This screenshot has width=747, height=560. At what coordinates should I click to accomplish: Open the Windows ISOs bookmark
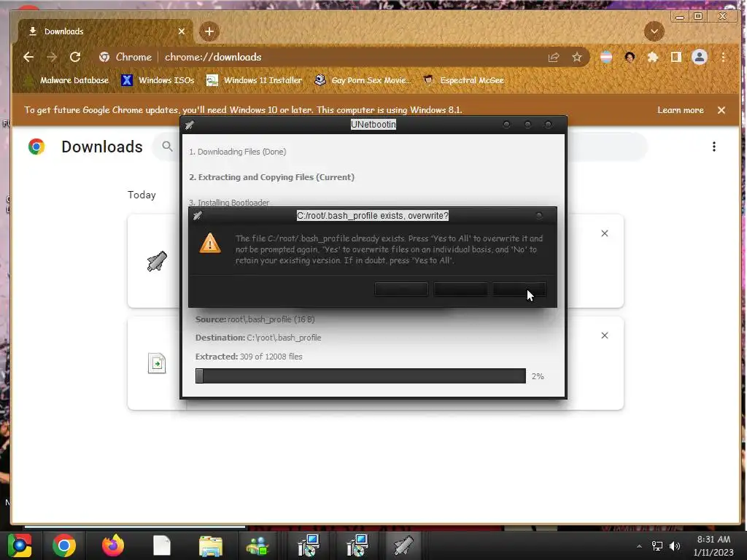[x=158, y=80]
